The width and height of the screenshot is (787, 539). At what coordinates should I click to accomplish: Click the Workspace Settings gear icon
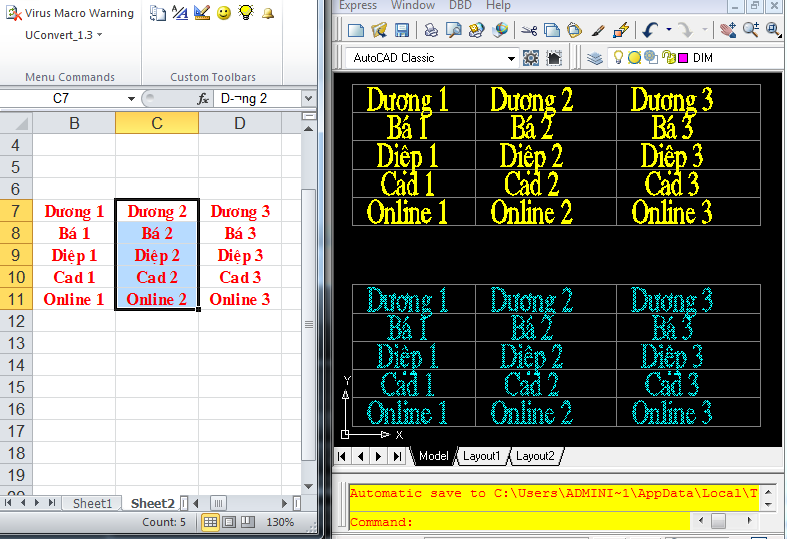pos(531,58)
